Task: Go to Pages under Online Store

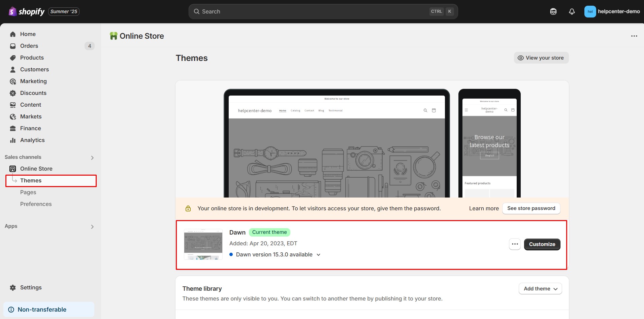Action: point(28,192)
